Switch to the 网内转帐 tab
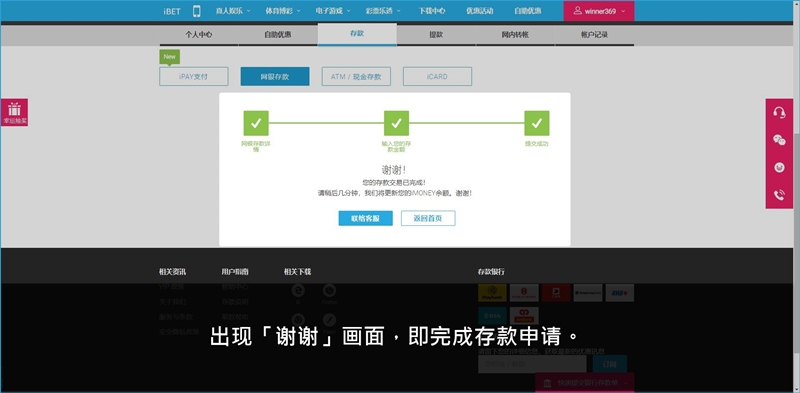The width and height of the screenshot is (800, 393). (515, 35)
